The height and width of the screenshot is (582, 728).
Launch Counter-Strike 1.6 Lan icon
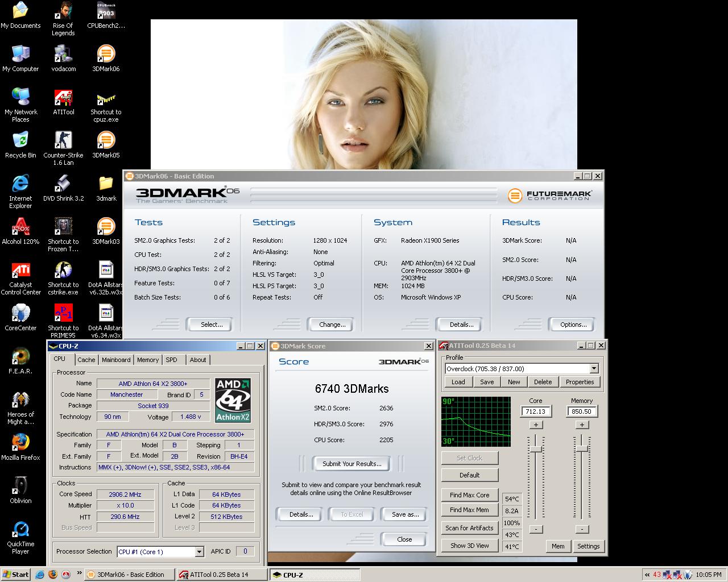point(63,142)
